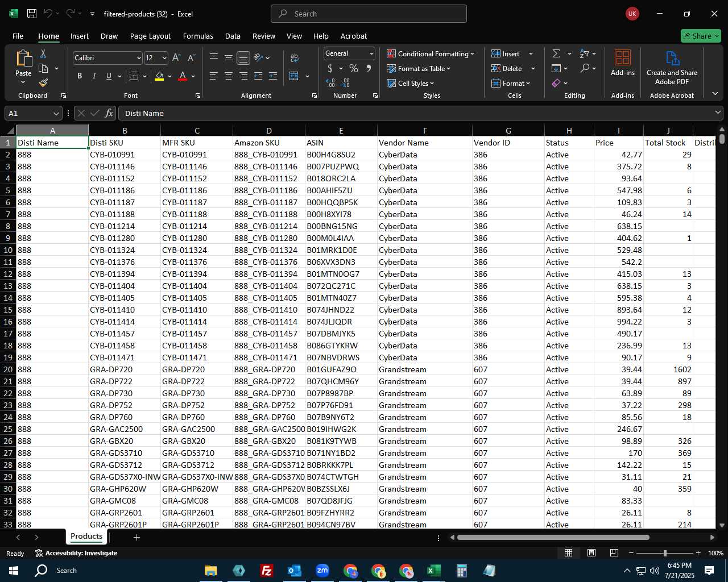Open the font size dropdown
The image size is (728, 582).
click(x=164, y=58)
